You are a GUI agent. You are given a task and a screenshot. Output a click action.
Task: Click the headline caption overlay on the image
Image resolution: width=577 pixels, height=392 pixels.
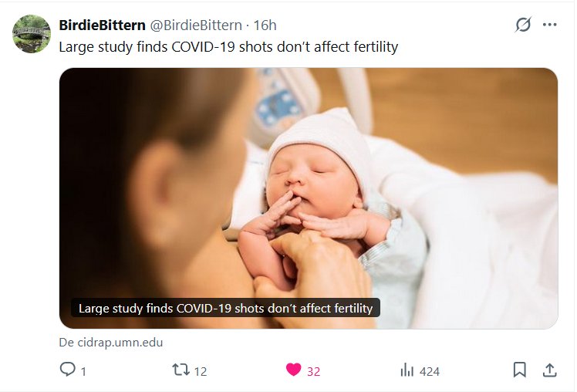point(225,308)
